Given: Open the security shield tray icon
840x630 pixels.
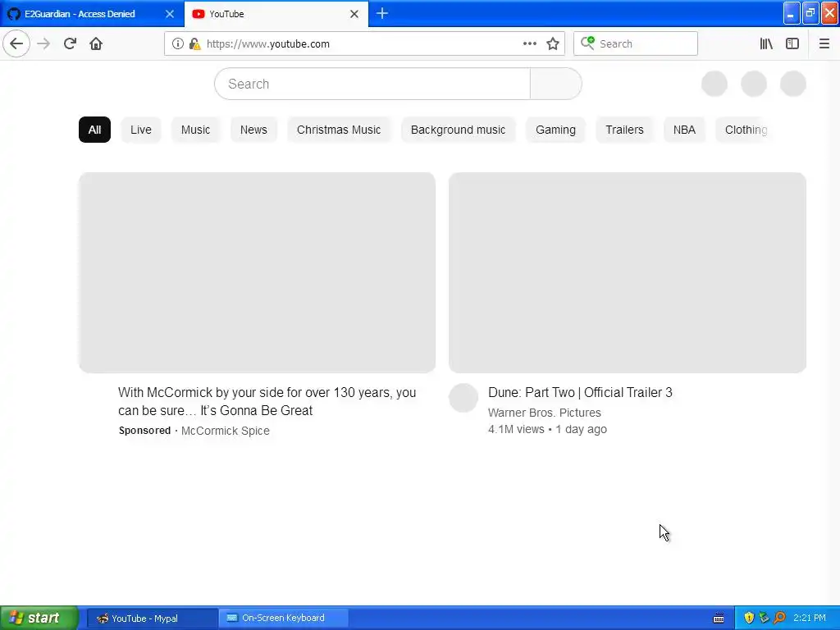Looking at the screenshot, I should pyautogui.click(x=749, y=619).
